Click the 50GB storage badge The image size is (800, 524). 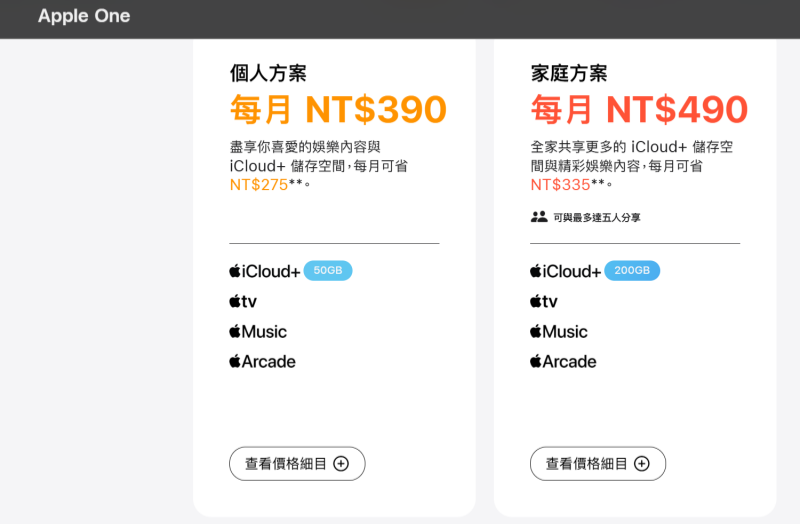pos(328,270)
